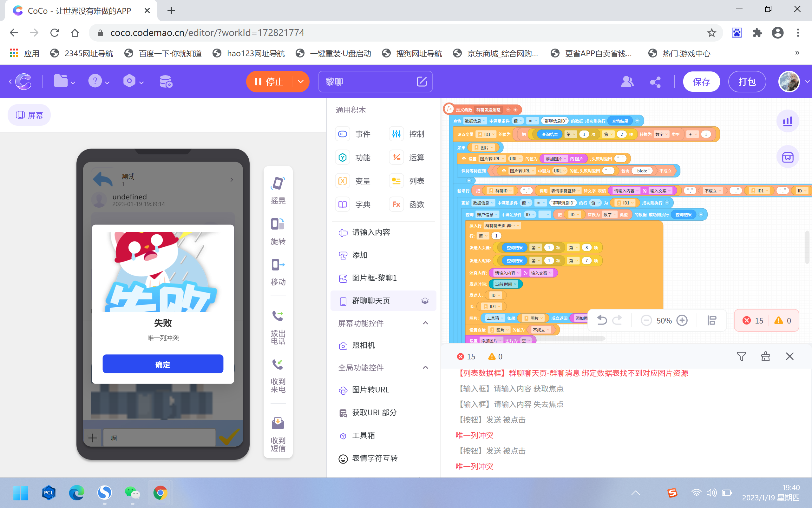This screenshot has height=508, width=812.
Task: Select the 照相机 widget
Action: point(383,345)
